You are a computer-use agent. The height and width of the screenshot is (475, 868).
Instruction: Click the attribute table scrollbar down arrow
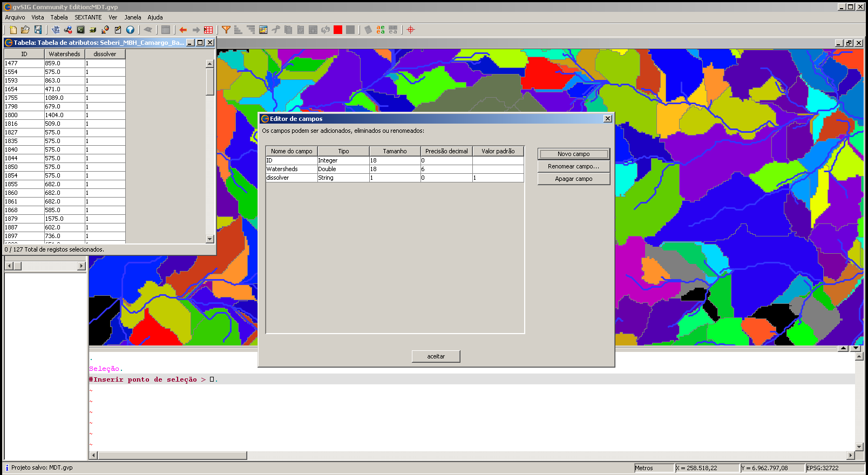click(210, 239)
